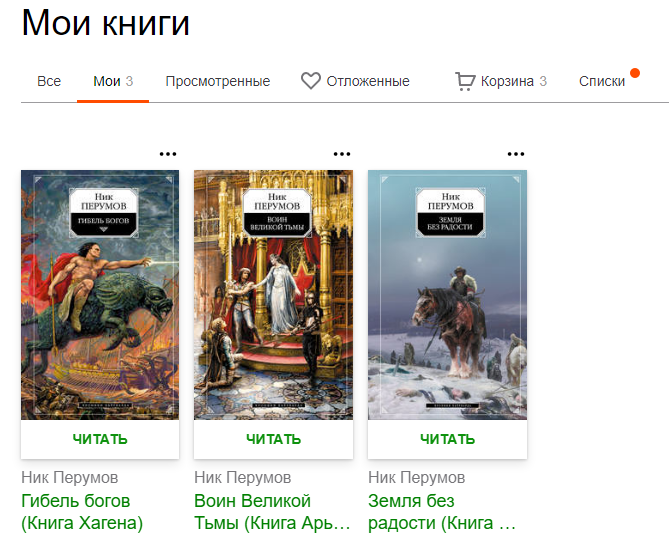Open three-dots menu above Земля без радости
The height and width of the screenshot is (550, 669).
516,154
